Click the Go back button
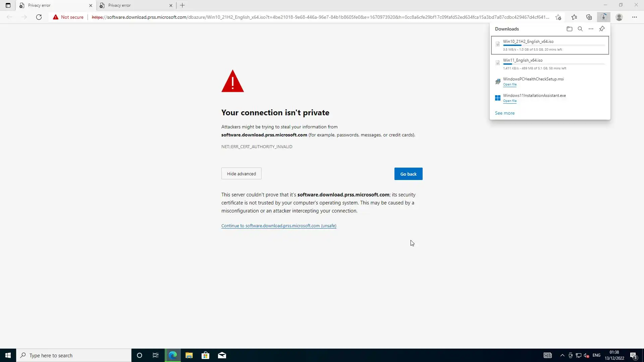 [408, 174]
